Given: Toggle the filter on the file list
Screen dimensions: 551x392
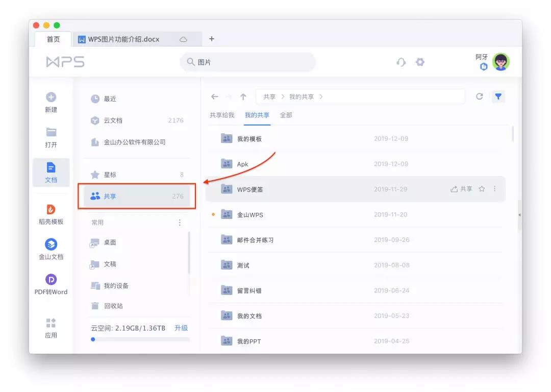Looking at the screenshot, I should tap(498, 96).
